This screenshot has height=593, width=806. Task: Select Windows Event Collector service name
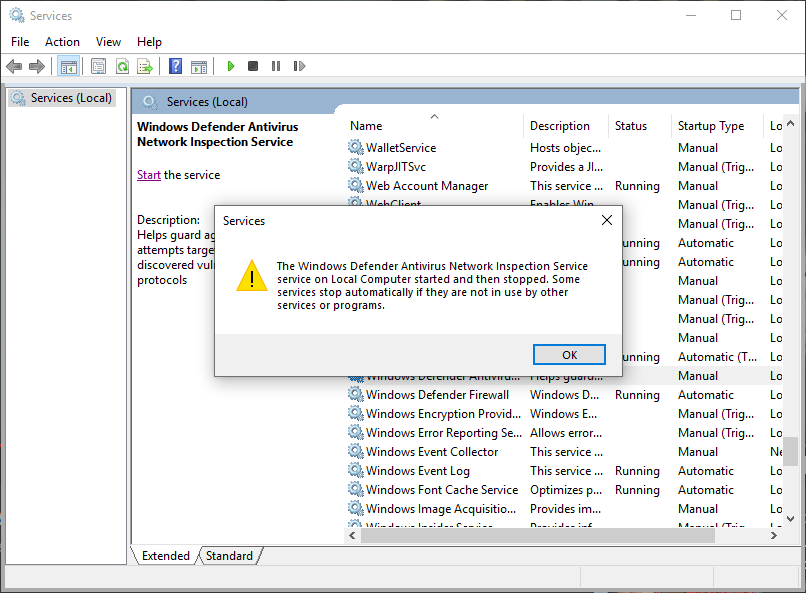(432, 452)
